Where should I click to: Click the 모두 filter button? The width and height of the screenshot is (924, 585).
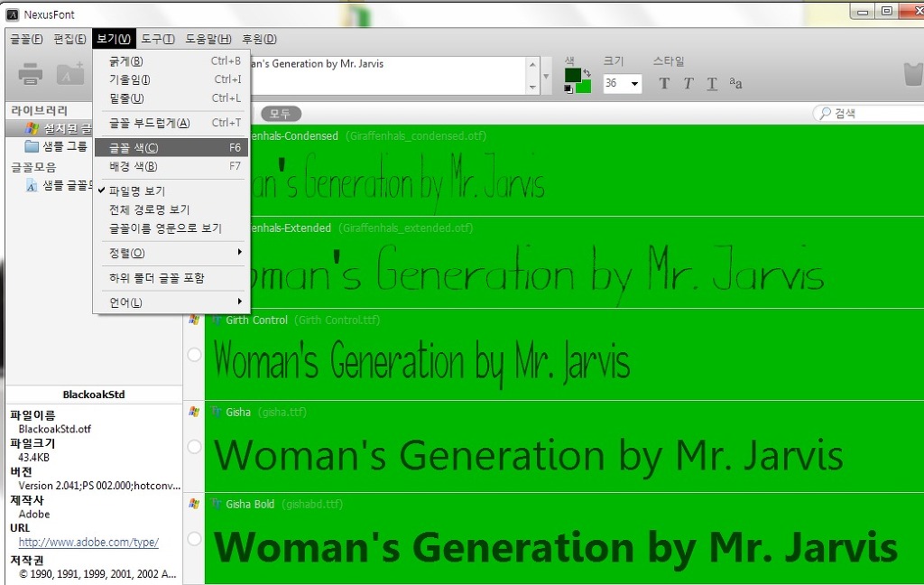pyautogui.click(x=281, y=113)
